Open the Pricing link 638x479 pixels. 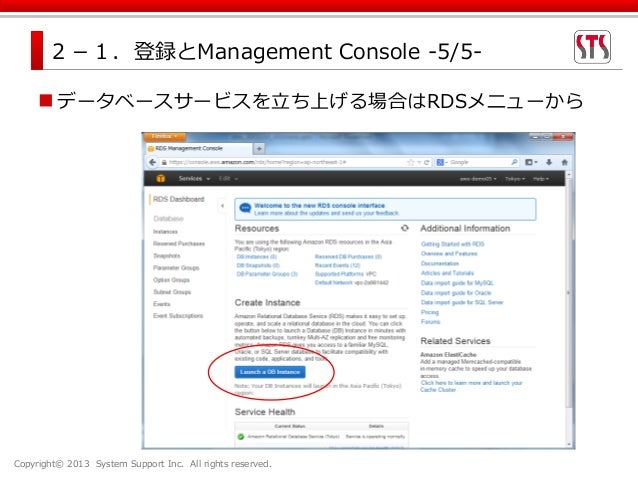pyautogui.click(x=430, y=312)
